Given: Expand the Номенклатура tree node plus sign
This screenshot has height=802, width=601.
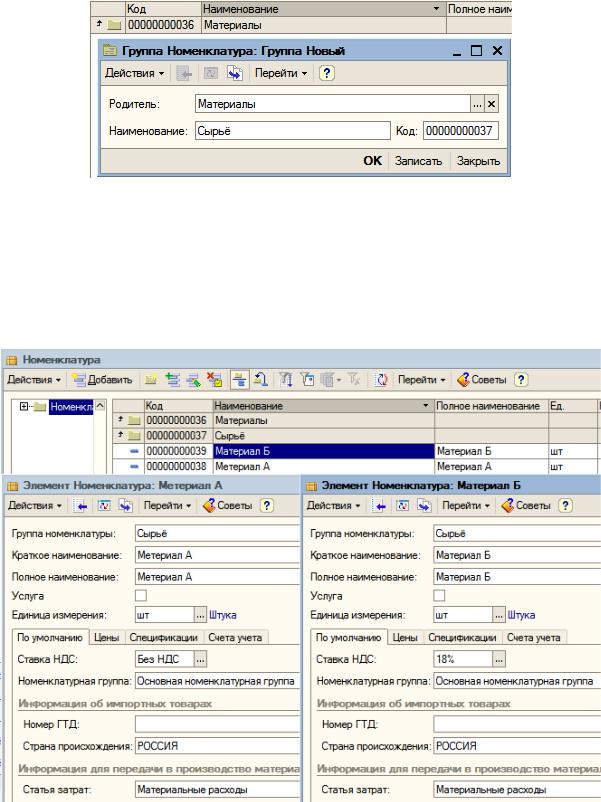Looking at the screenshot, I should click(x=24, y=407).
